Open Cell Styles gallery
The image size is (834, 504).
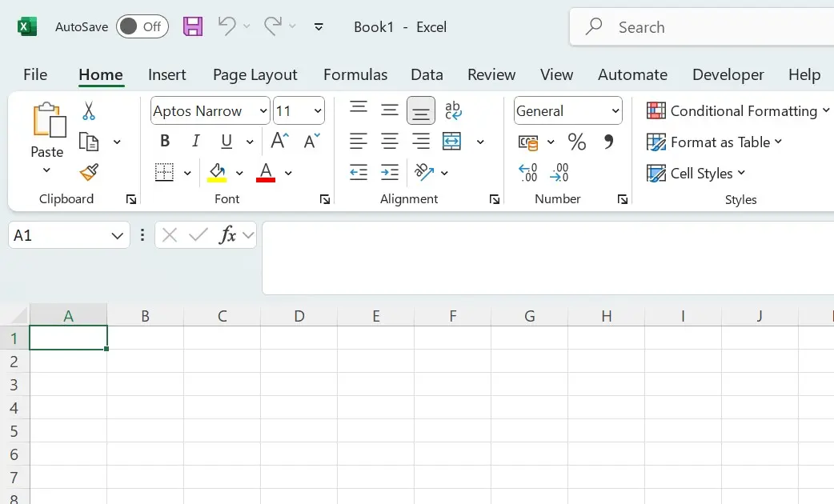(696, 173)
